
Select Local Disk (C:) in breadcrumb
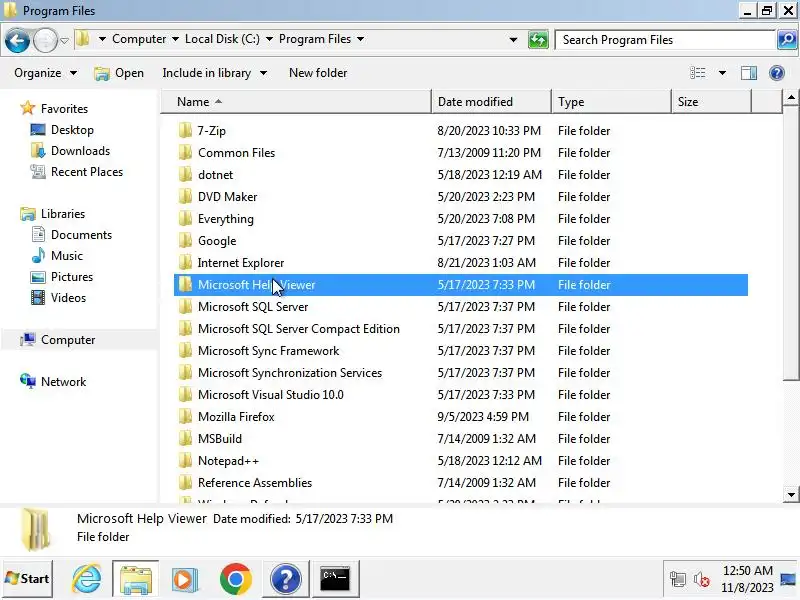222,39
